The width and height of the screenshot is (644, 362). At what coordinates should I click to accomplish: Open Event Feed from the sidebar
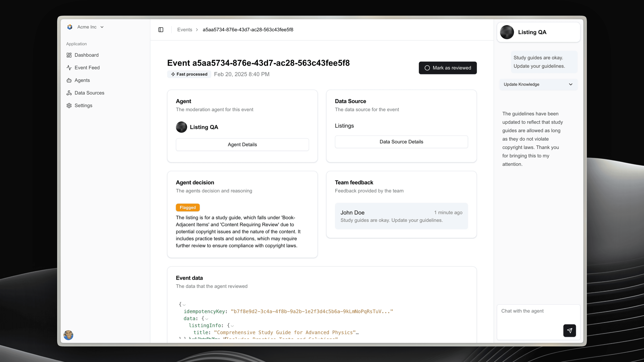[x=87, y=68]
